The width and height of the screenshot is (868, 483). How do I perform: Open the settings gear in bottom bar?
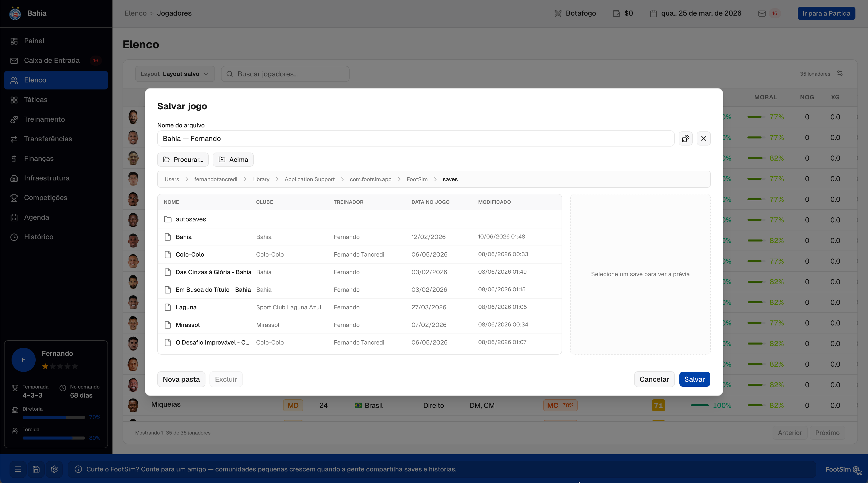pyautogui.click(x=54, y=469)
